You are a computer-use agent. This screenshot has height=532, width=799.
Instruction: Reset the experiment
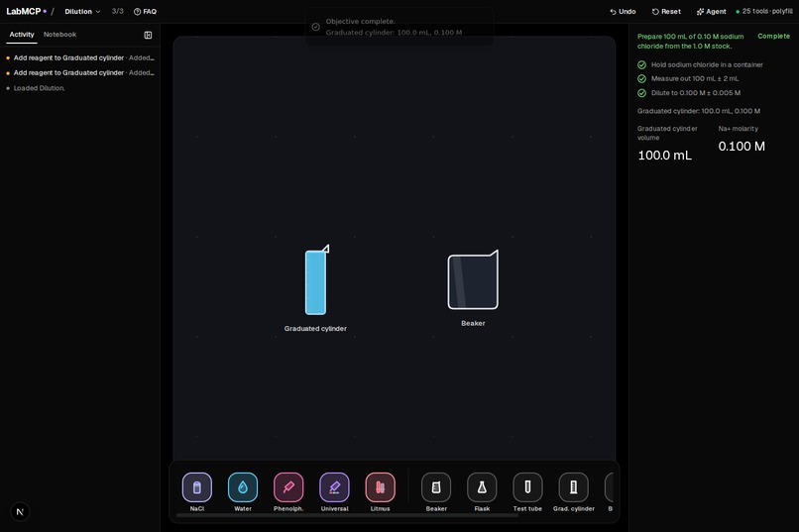point(666,11)
